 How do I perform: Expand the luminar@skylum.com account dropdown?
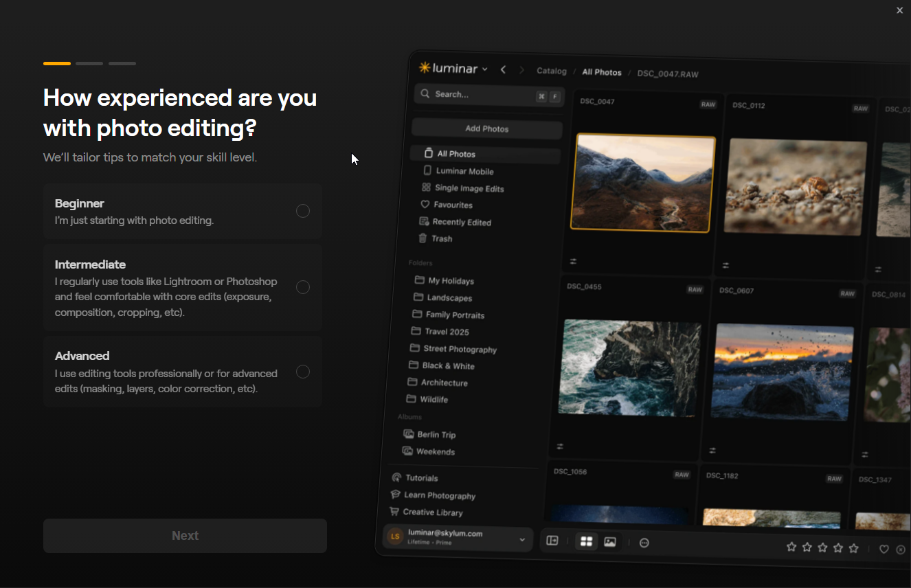point(458,536)
